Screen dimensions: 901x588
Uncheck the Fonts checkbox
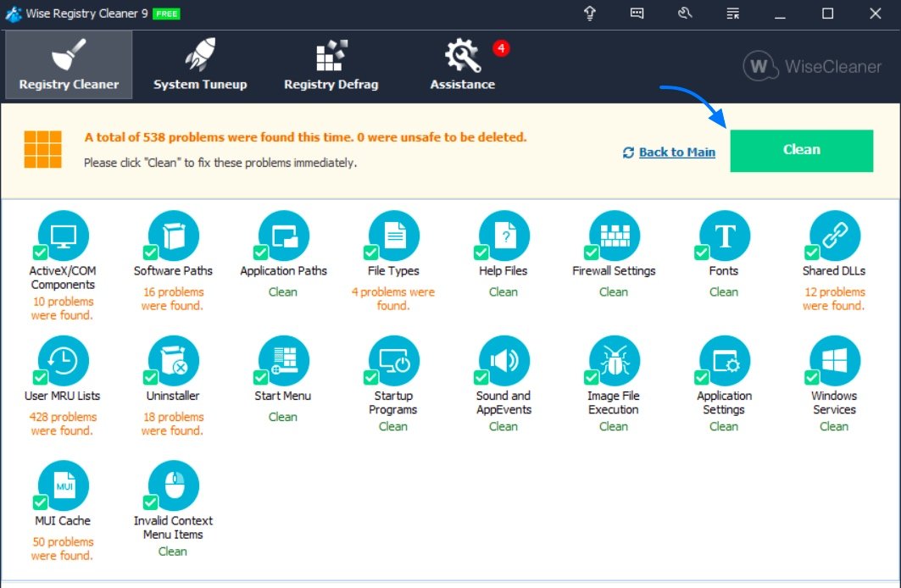point(702,252)
